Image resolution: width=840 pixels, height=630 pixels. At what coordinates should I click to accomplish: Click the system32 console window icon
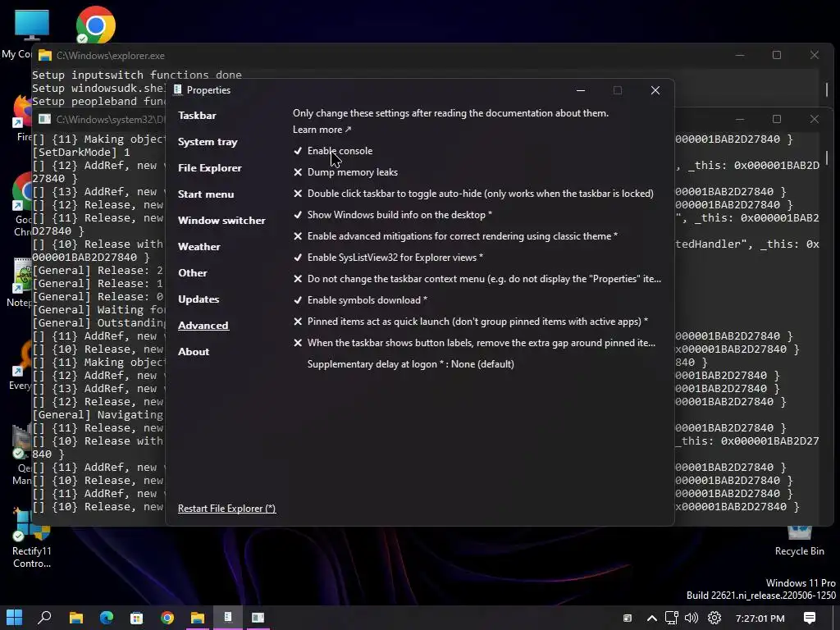[x=45, y=119]
